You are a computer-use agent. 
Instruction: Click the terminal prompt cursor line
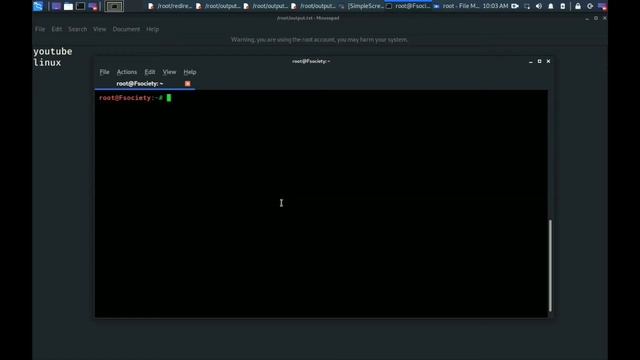point(169,98)
